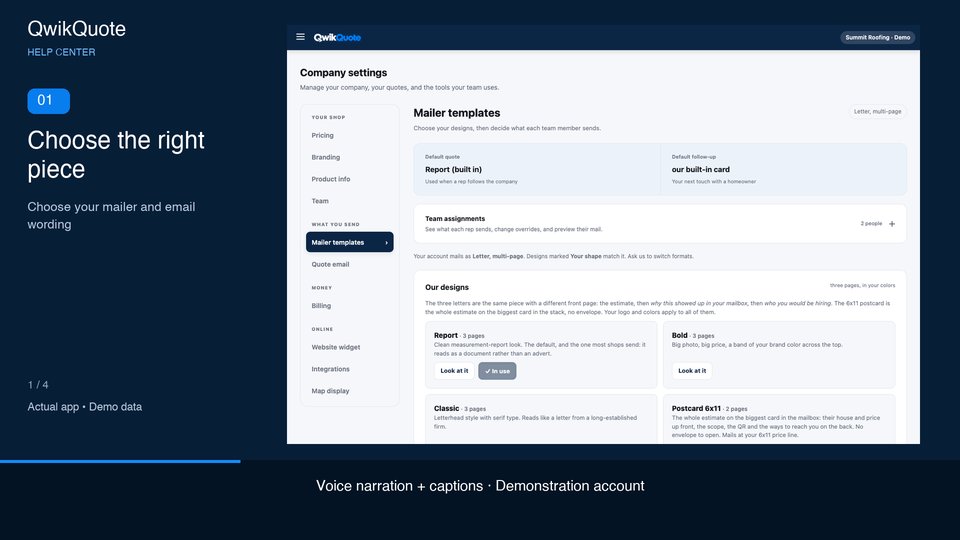This screenshot has width=960, height=540.
Task: Click Look at it for Bold design
Action: click(692, 371)
